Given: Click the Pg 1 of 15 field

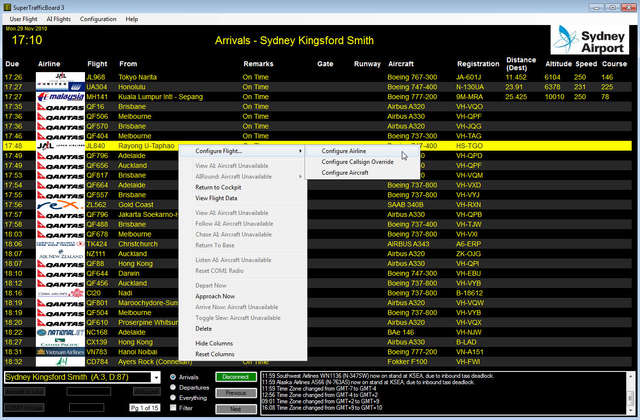Looking at the screenshot, I should click(144, 408).
